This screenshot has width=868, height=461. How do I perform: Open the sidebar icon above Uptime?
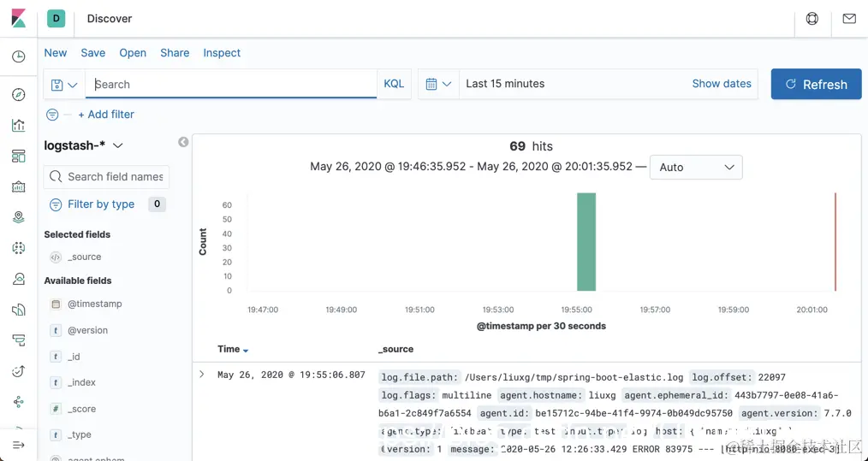tap(18, 340)
